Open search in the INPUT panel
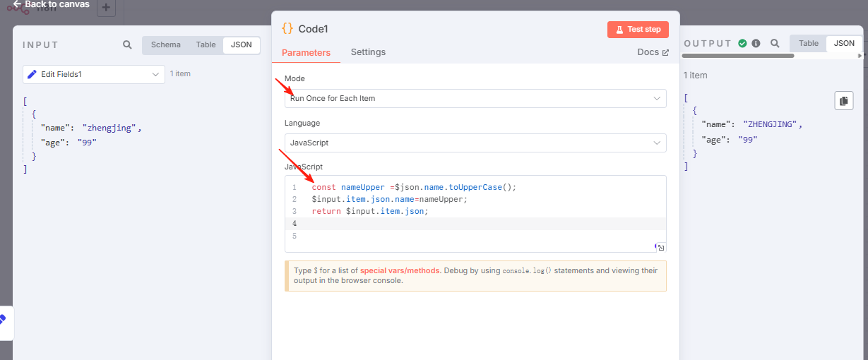 (127, 44)
